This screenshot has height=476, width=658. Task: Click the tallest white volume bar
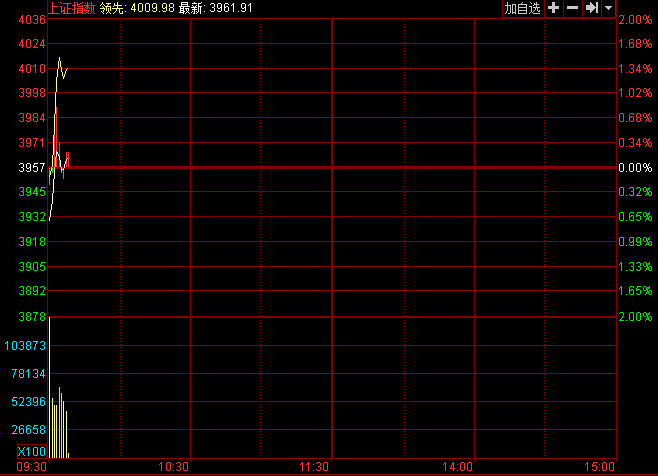coord(49,390)
